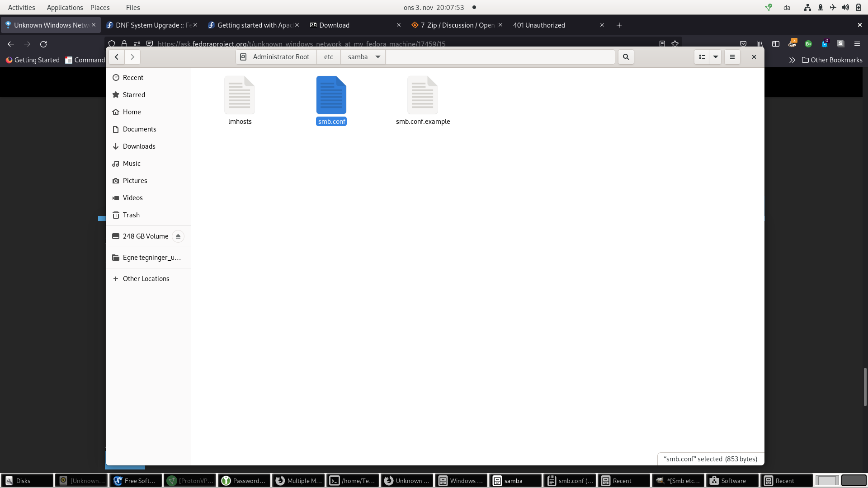Screen dimensions: 868x488
Task: Toggle the list/grid view icon
Action: 702,57
